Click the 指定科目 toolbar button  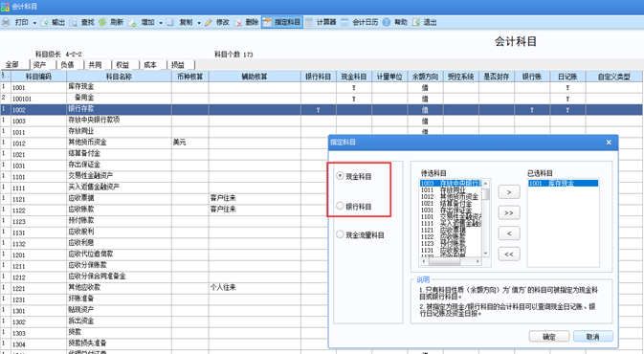pyautogui.click(x=282, y=22)
